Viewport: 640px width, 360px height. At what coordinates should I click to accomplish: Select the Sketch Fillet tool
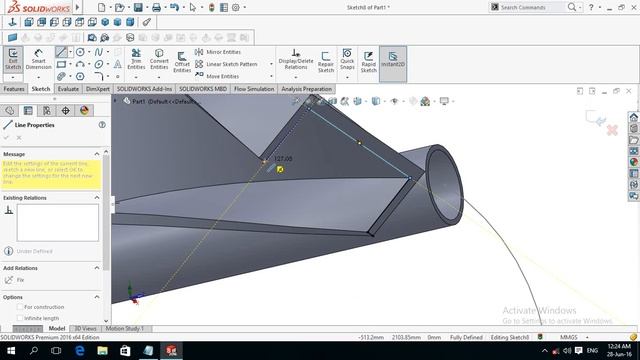tap(99, 76)
